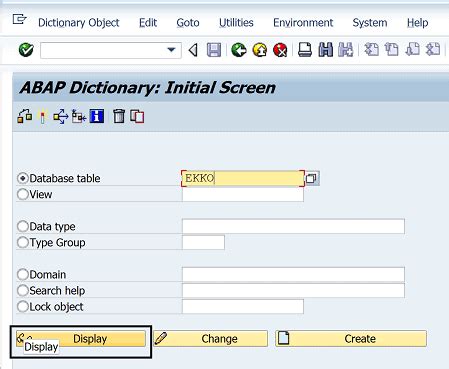Click the Print icon in toolbar

point(305,50)
